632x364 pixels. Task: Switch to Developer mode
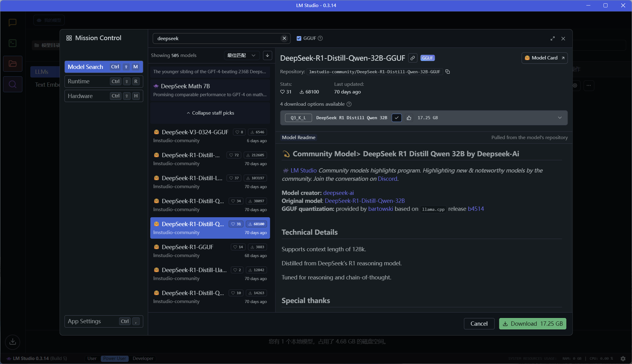(143, 358)
